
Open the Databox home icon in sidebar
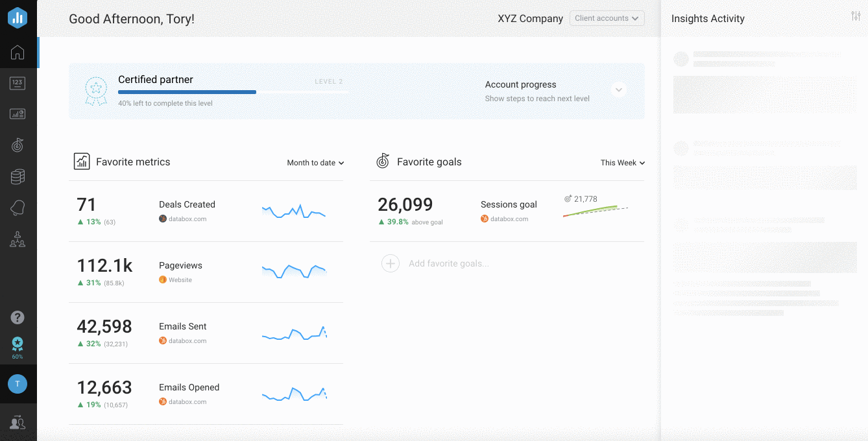pyautogui.click(x=18, y=52)
